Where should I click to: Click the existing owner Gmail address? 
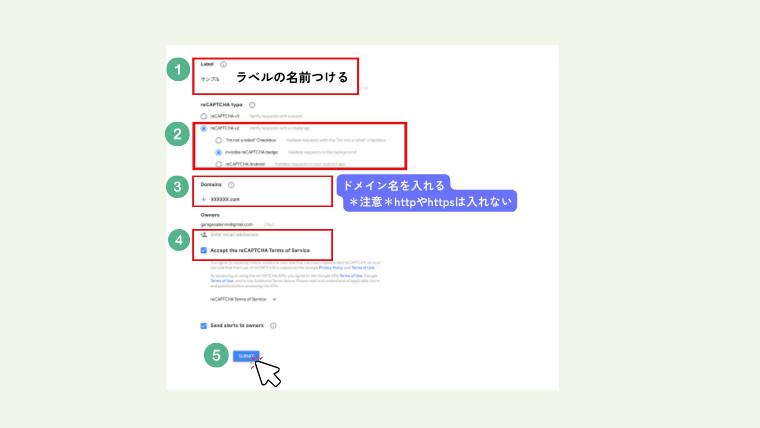coord(226,224)
